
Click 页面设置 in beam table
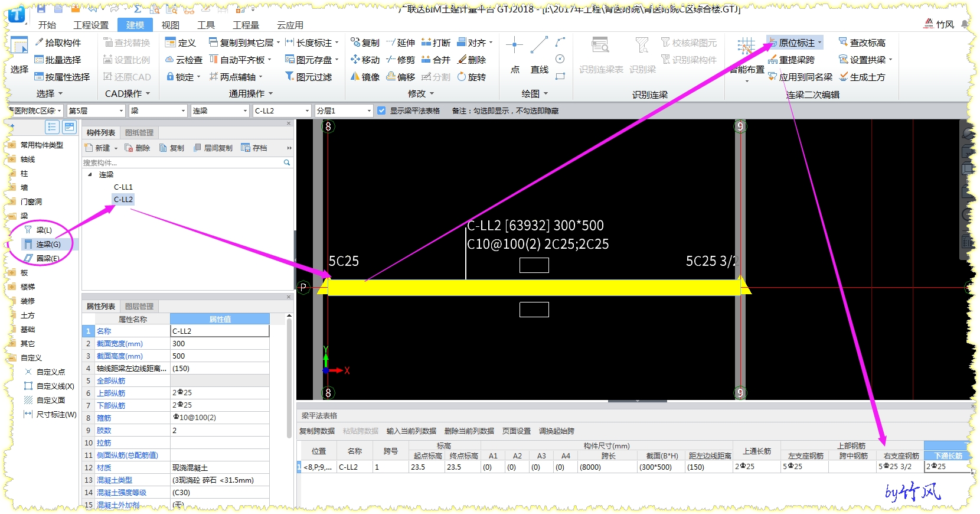[x=517, y=431]
